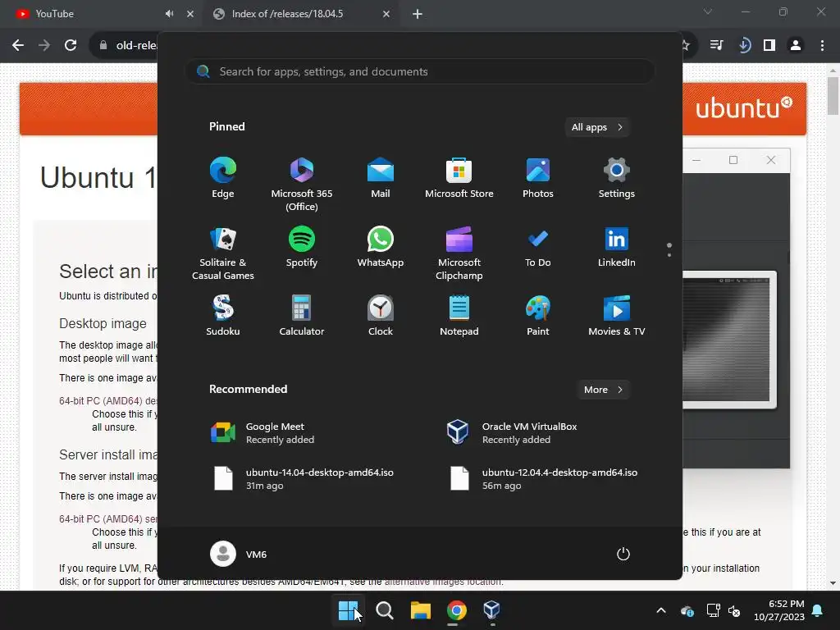This screenshot has height=630, width=840.
Task: Open Sudoku game
Action: 223,316
